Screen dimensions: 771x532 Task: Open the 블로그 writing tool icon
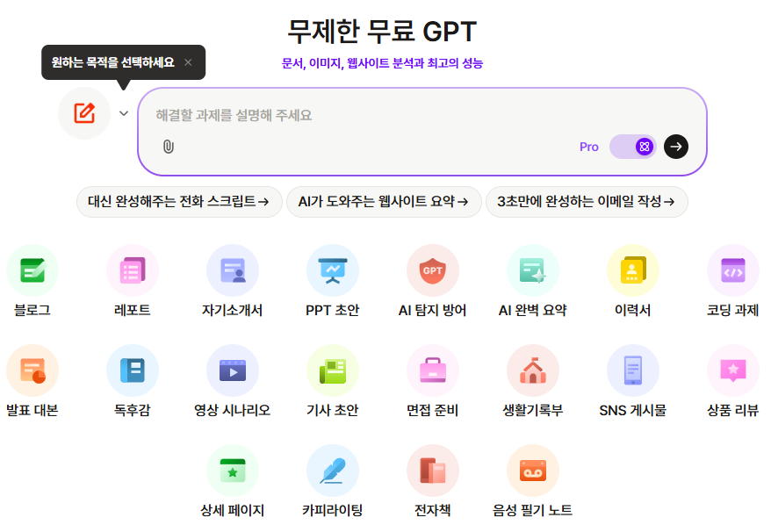point(32,270)
